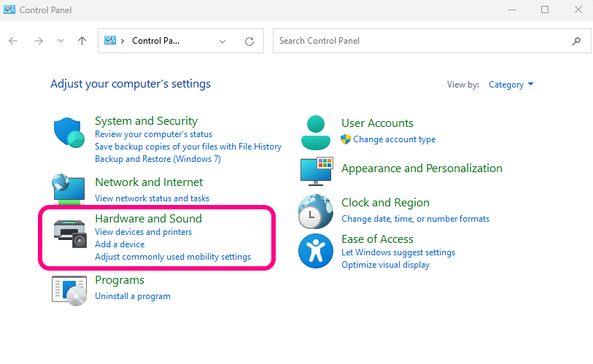Open Optimize visual display link
Viewport: 593px width, 364px height.
pos(385,265)
